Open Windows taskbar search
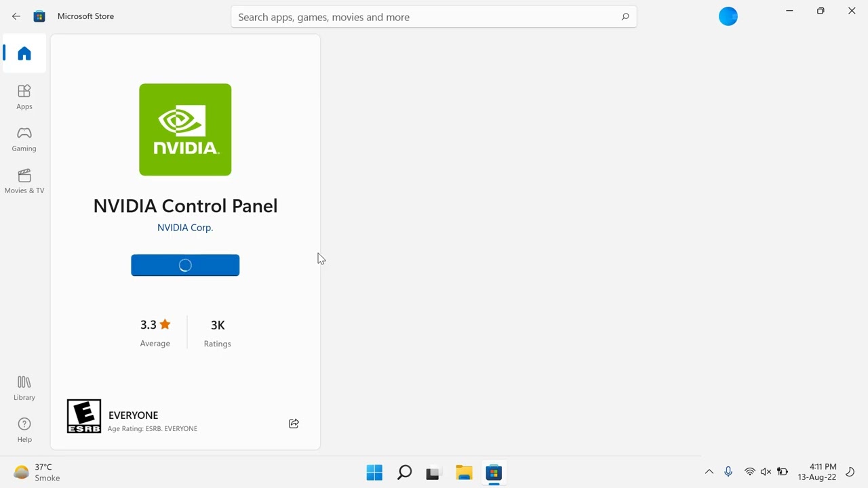The width and height of the screenshot is (868, 488). [x=404, y=472]
